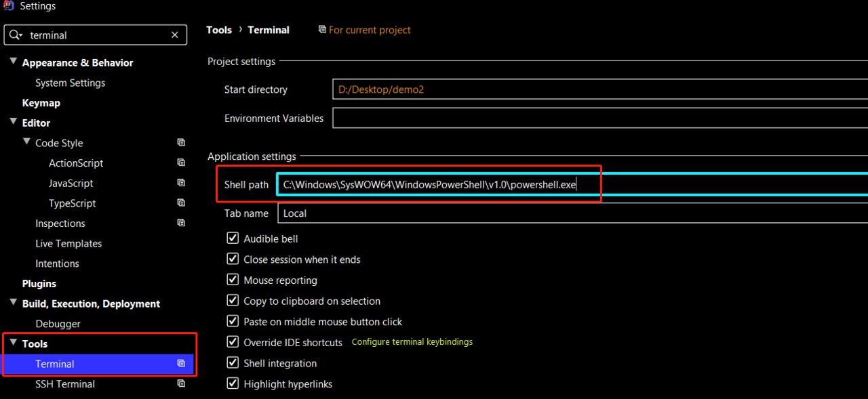Image resolution: width=868 pixels, height=399 pixels.
Task: Collapse the Editor tree node
Action: [x=13, y=123]
